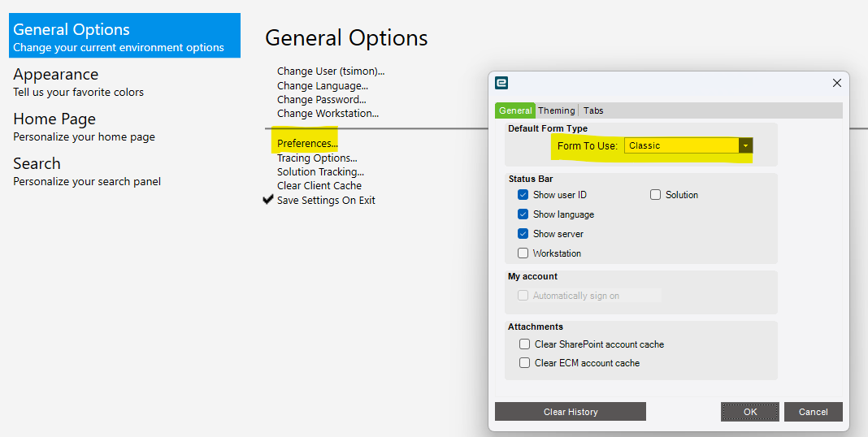
Task: Toggle the Save Settings On Exit checkmark
Action: coord(268,200)
